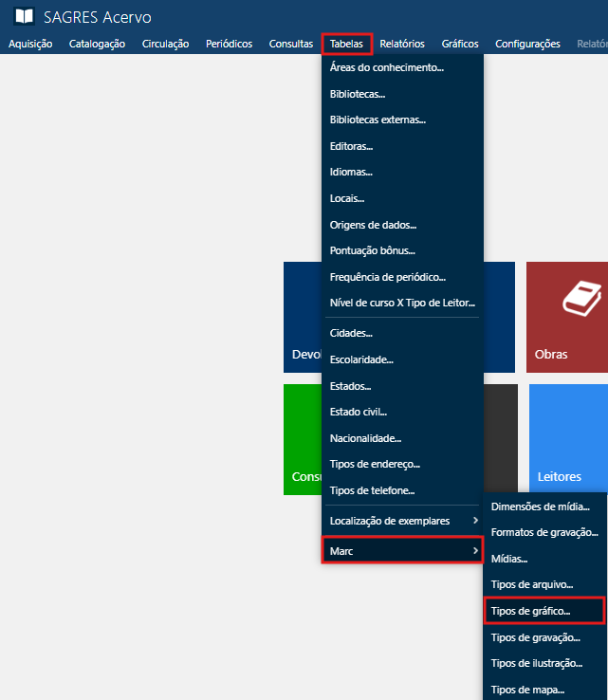Open the Relatórios menu
608x700 pixels.
[402, 44]
